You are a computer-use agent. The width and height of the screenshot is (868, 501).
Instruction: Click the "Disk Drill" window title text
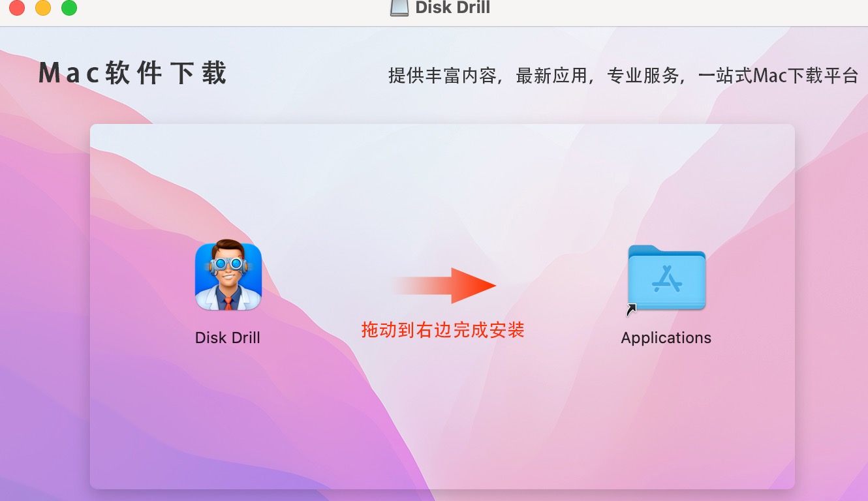click(x=452, y=8)
